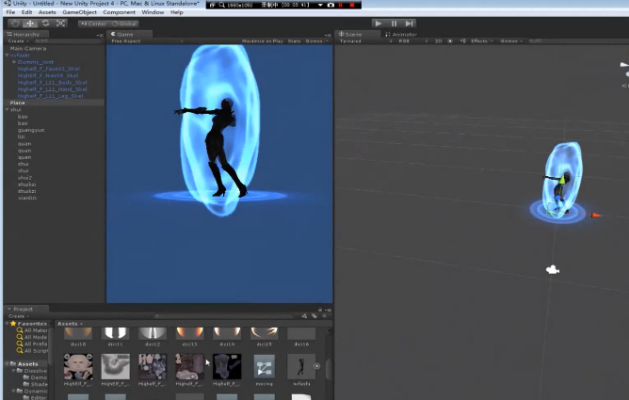Select All Models favorite search

click(32, 337)
